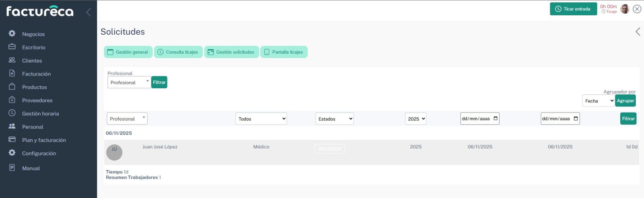
Task: Click the 0h 00m Ticaje timer
Action: pos(609,9)
